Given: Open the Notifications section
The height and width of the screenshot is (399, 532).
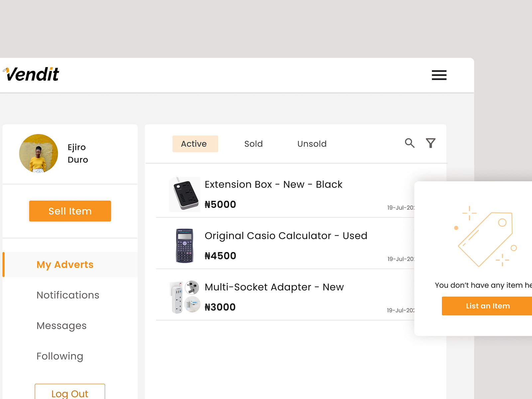Looking at the screenshot, I should [68, 295].
